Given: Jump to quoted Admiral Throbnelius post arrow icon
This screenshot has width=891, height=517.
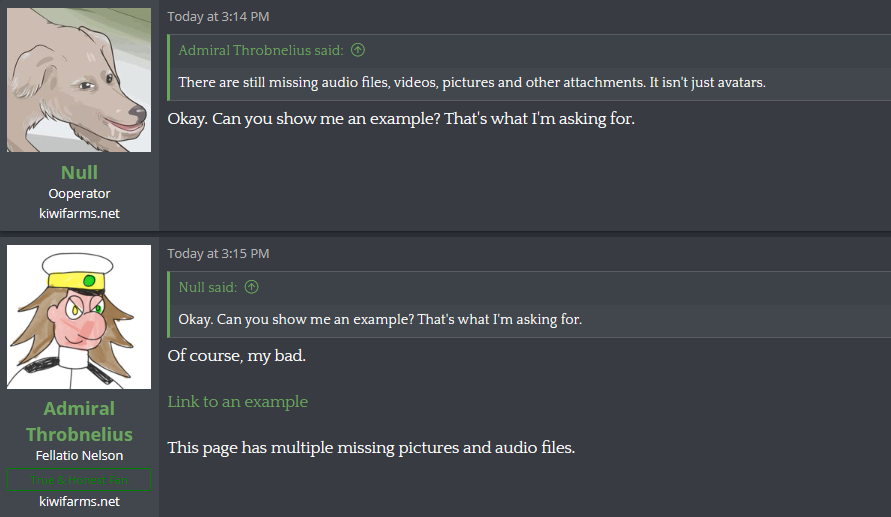Looking at the screenshot, I should click(x=357, y=50).
